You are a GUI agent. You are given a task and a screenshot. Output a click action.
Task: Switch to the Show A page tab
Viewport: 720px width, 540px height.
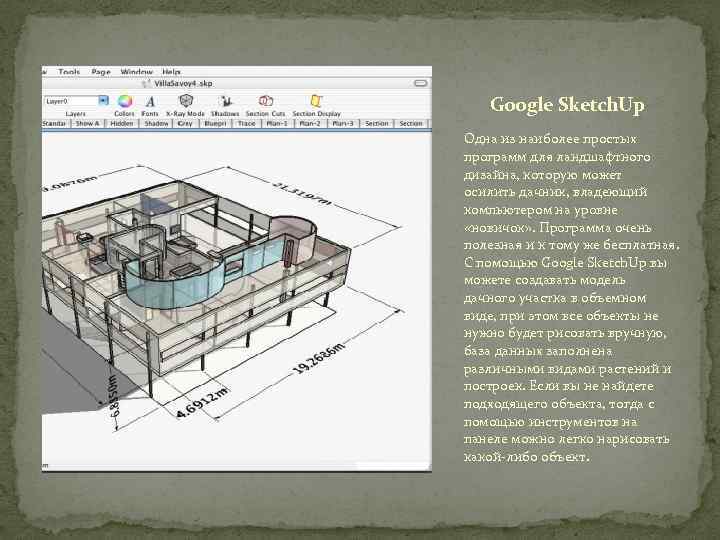(87, 124)
